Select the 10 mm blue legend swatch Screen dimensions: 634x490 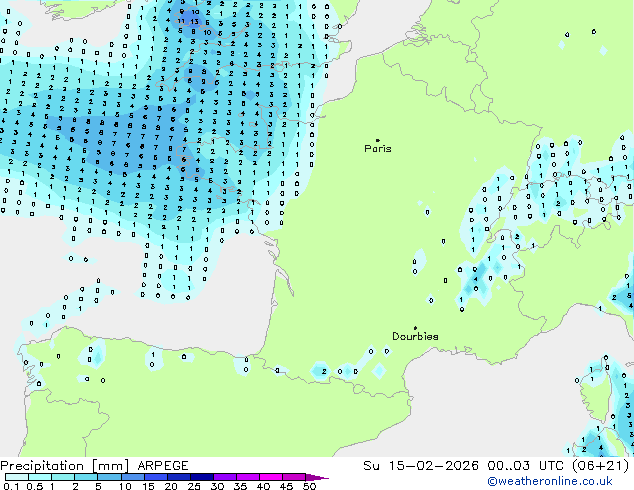point(132,477)
